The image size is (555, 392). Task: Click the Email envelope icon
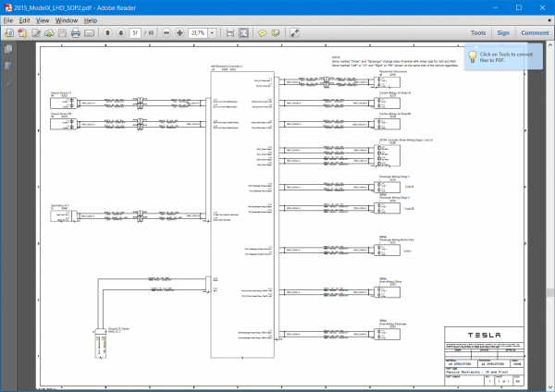tap(89, 33)
